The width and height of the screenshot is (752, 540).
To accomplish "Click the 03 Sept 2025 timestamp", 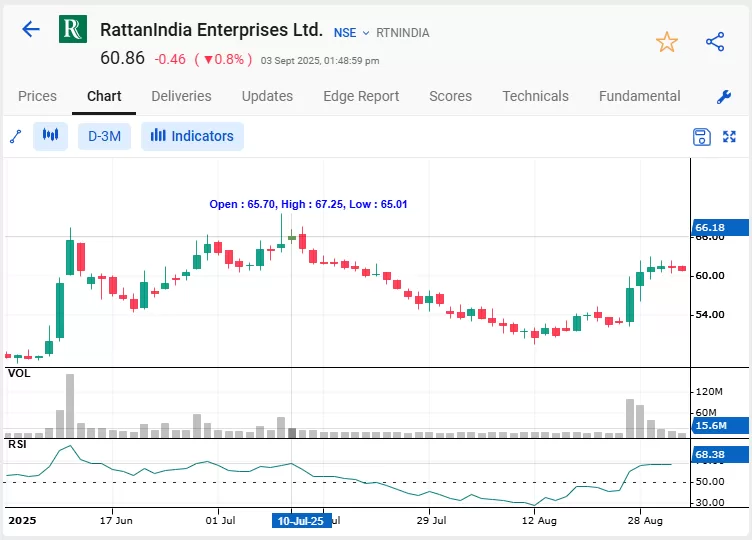I will 320,61.
